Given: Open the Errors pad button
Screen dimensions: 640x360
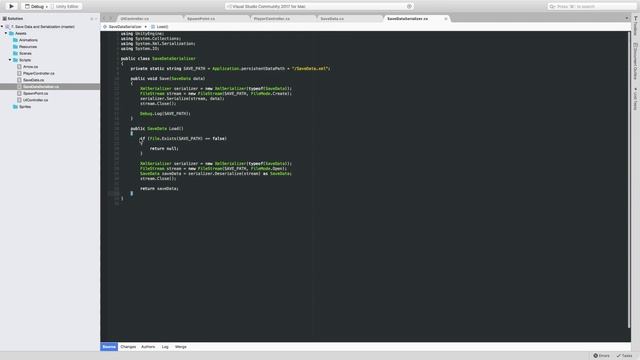Looking at the screenshot, I should (x=601, y=356).
